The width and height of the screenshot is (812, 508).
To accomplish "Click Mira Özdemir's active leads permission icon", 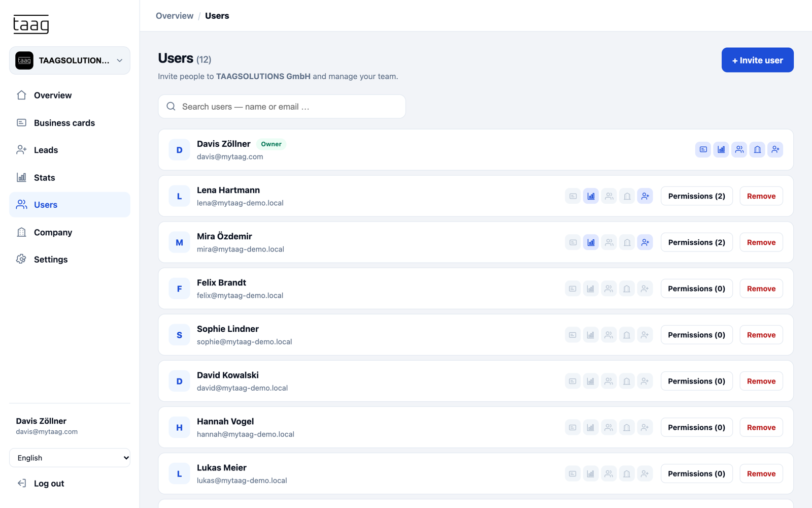I will coord(645,242).
